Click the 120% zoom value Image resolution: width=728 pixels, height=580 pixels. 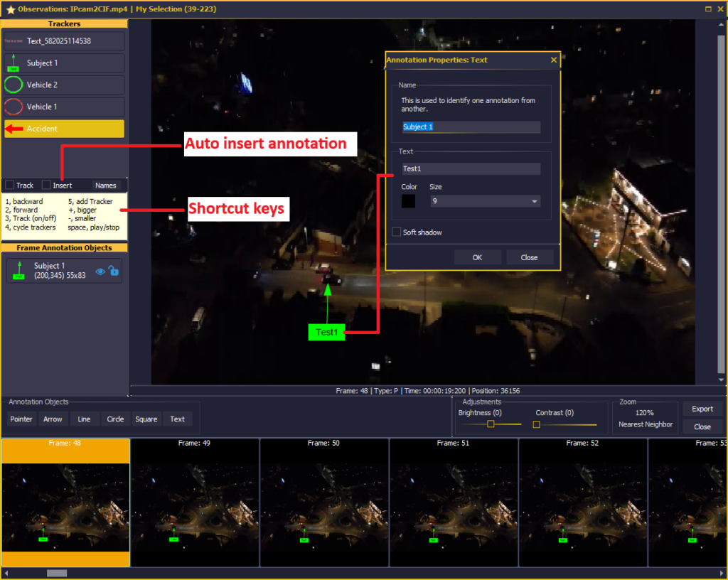coord(644,412)
